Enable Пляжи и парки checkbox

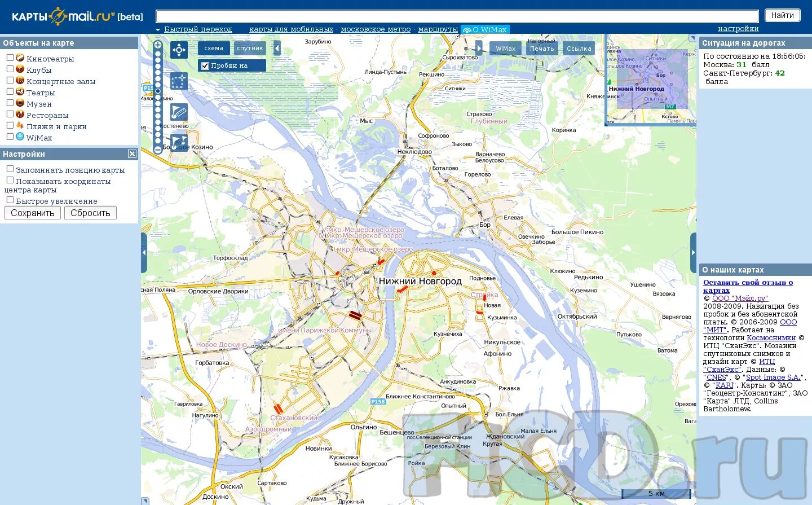(x=10, y=125)
